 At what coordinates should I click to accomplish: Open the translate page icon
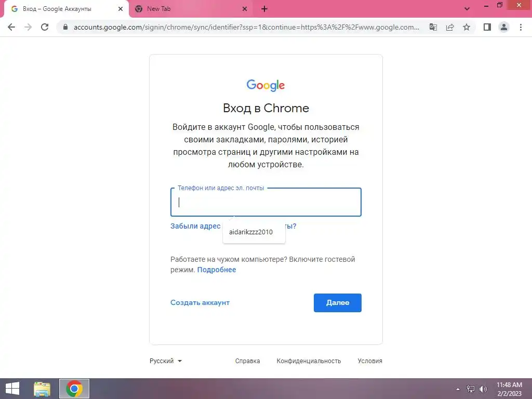pos(433,27)
